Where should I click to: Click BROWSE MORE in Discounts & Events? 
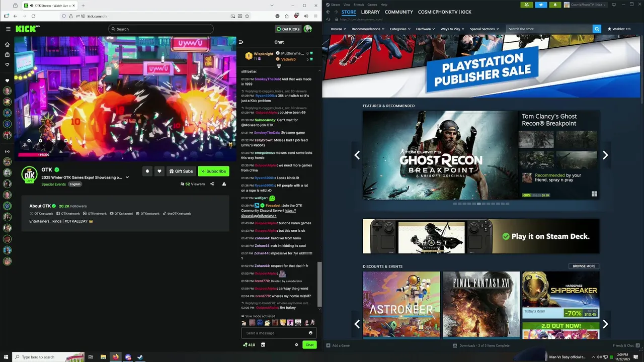click(x=584, y=266)
